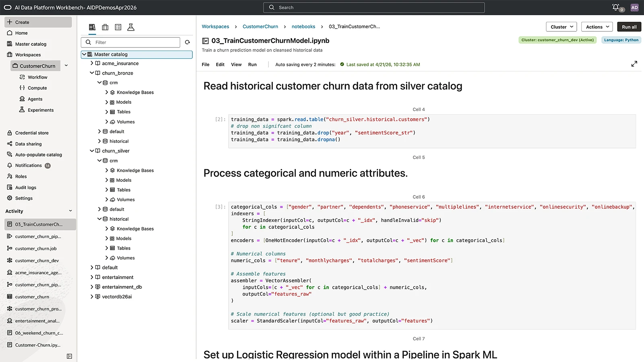Expand acme_insurance catalog node
644x362 pixels.
pos(92,64)
